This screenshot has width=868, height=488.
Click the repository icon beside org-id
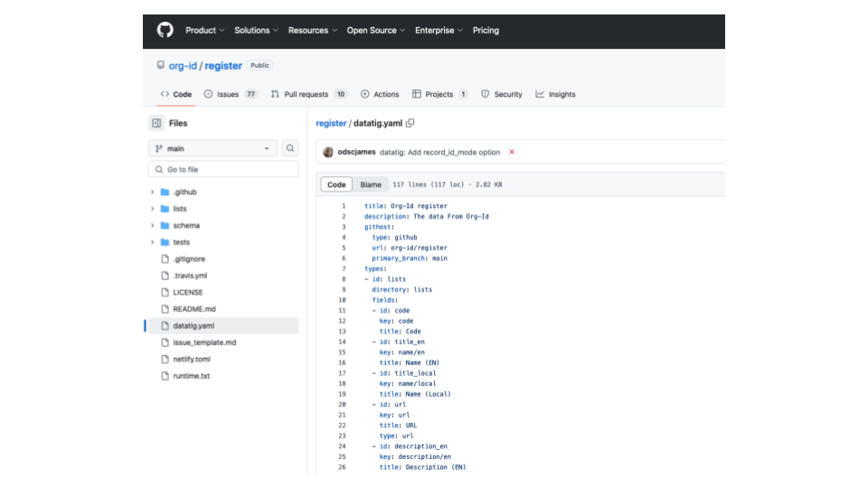(x=161, y=65)
